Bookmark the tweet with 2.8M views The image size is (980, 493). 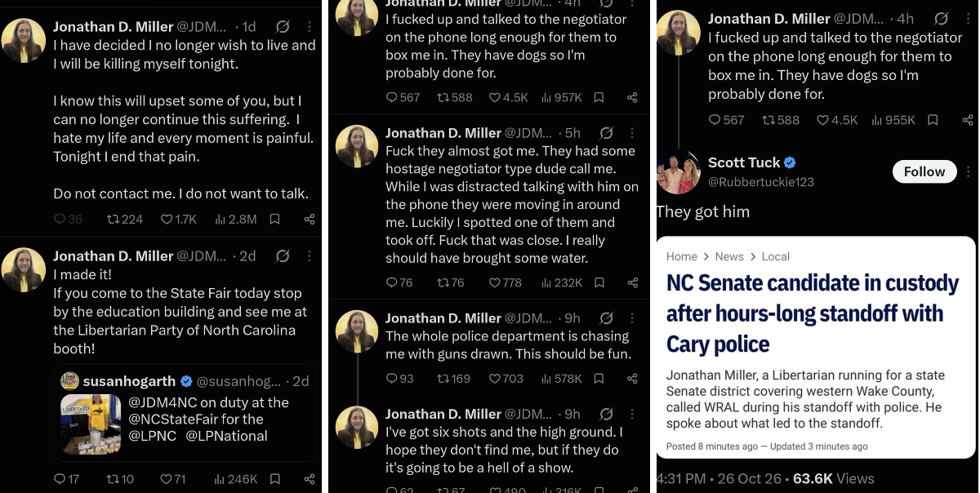click(275, 219)
